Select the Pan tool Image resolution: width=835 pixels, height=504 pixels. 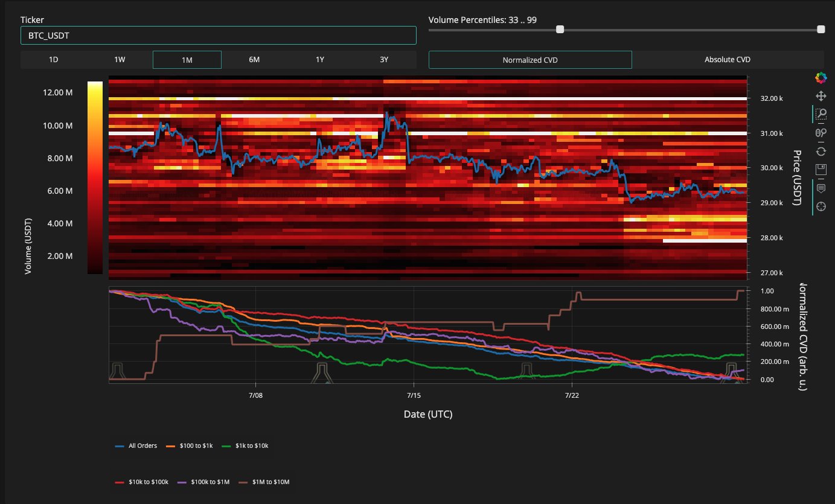tap(821, 96)
